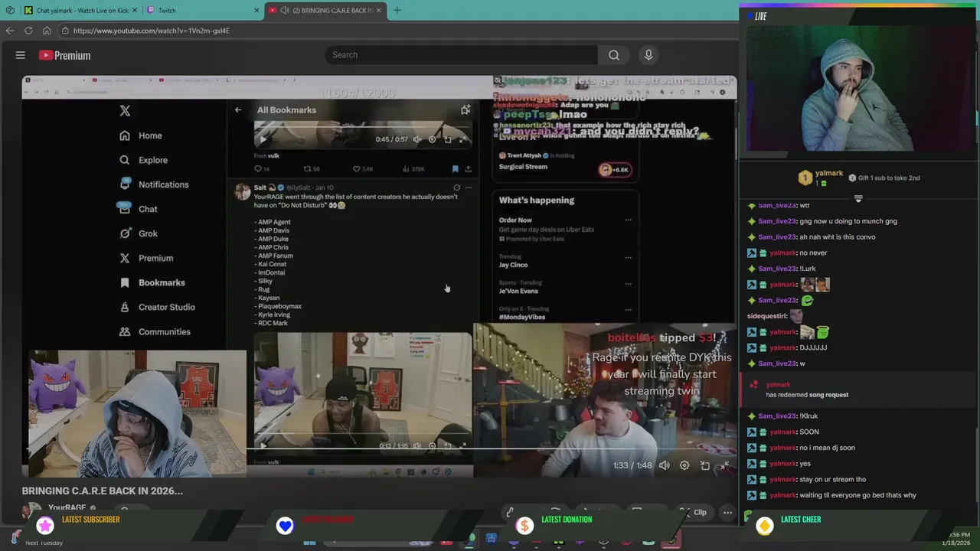Open the browser workspaces icon
The height and width of the screenshot is (551, 980).
pyautogui.click(x=10, y=10)
